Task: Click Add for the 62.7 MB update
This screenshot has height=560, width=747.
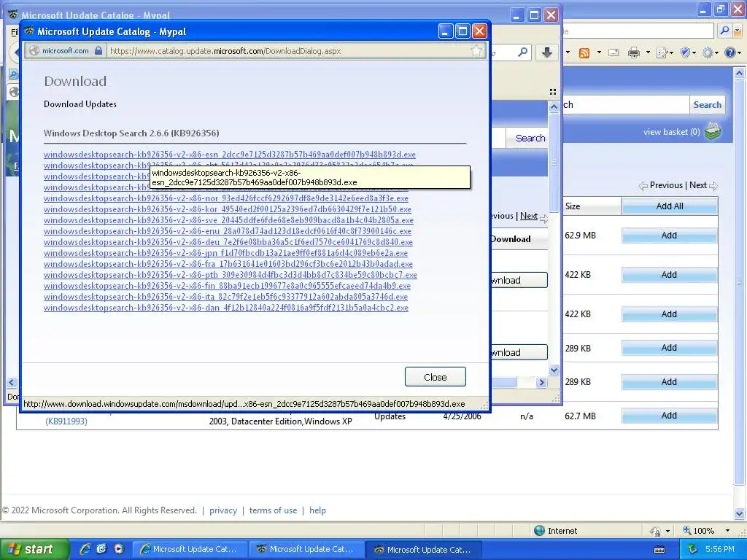Action: point(670,416)
